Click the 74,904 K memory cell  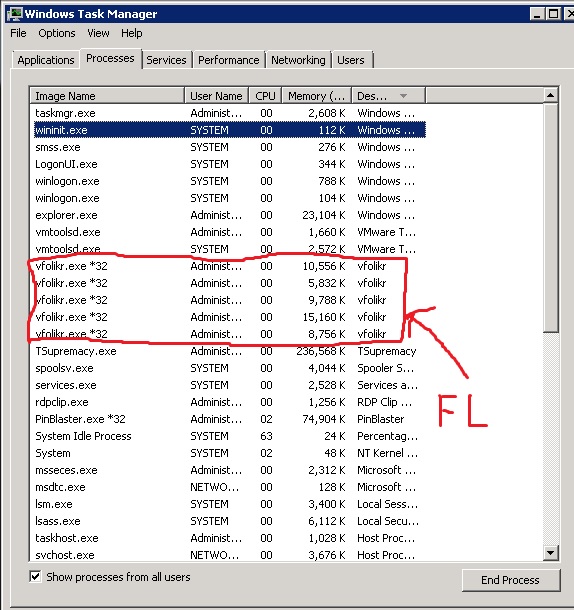(x=323, y=419)
